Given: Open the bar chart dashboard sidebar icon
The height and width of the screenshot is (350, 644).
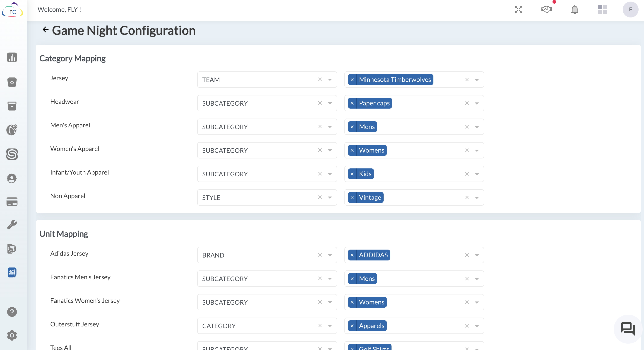Looking at the screenshot, I should point(12,57).
